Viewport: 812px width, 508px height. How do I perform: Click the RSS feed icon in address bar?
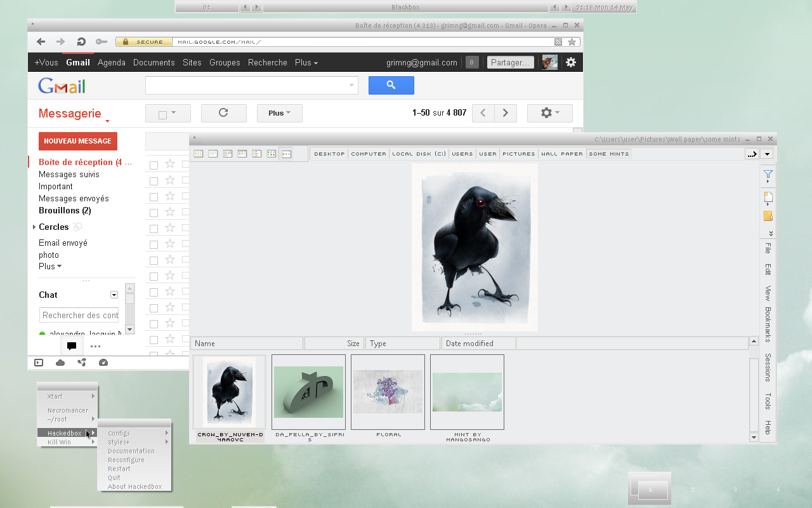pyautogui.click(x=558, y=42)
